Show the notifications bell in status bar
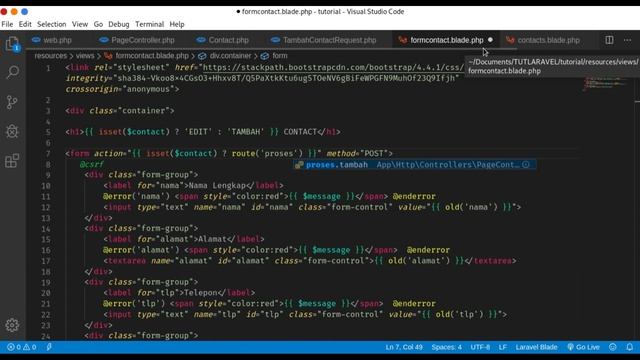 coord(630,347)
